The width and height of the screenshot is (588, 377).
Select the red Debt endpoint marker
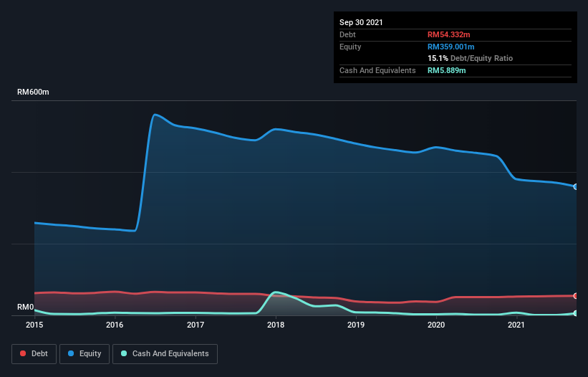576,296
